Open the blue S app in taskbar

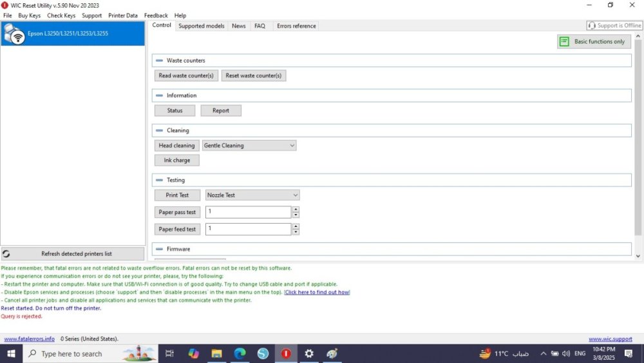click(263, 353)
